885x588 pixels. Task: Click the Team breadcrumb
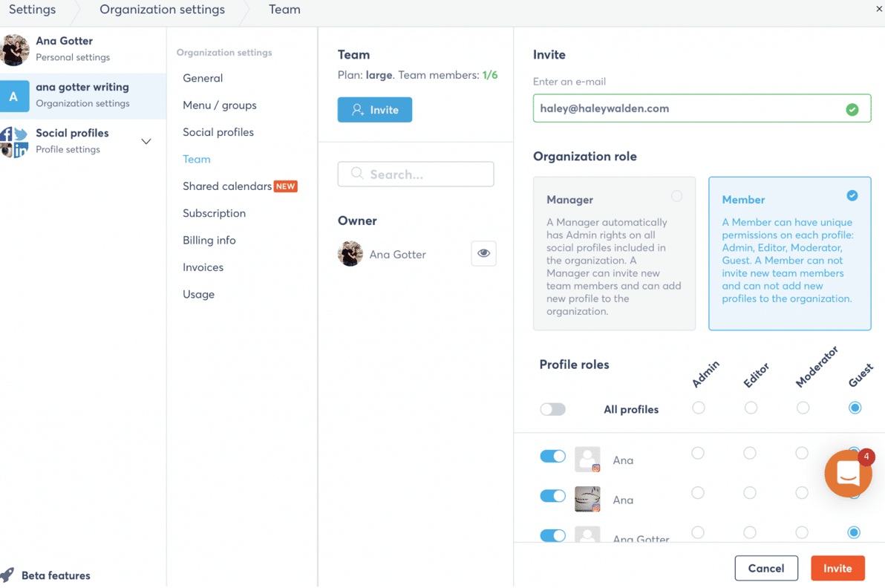click(x=284, y=10)
